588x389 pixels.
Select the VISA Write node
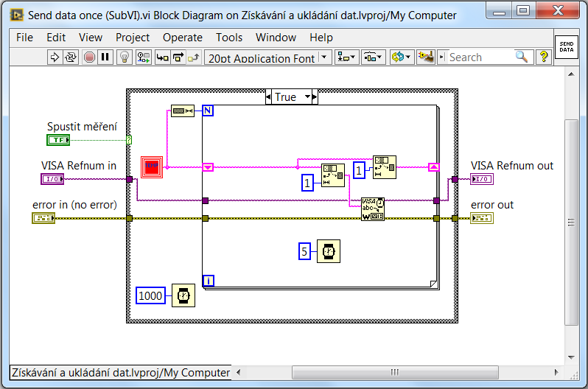[373, 209]
